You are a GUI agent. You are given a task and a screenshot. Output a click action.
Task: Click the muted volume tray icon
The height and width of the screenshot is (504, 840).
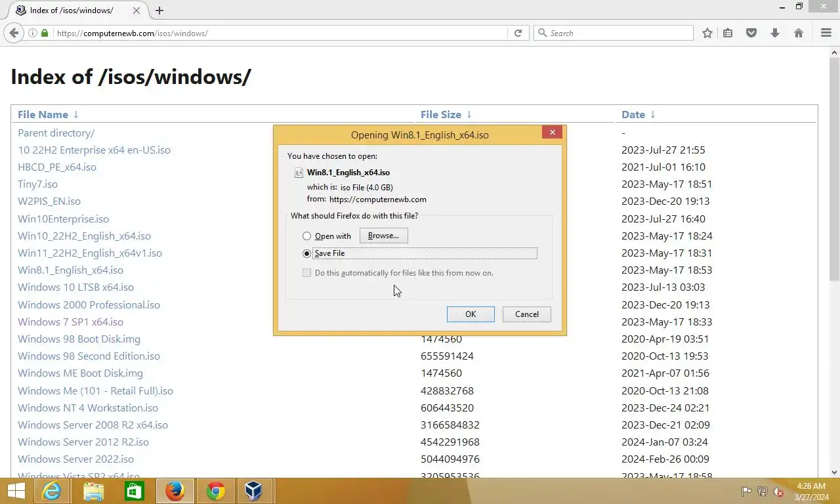click(x=779, y=492)
